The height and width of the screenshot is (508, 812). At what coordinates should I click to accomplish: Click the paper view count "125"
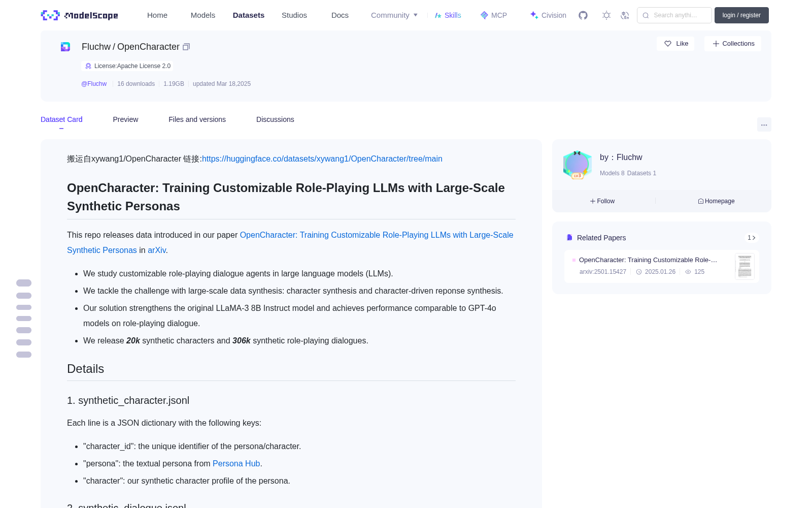(x=699, y=272)
